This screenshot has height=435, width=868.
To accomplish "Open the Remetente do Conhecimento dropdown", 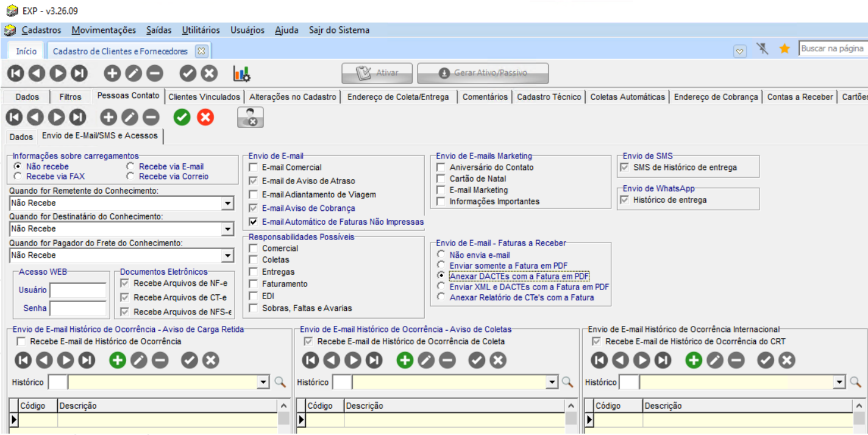I will (227, 203).
